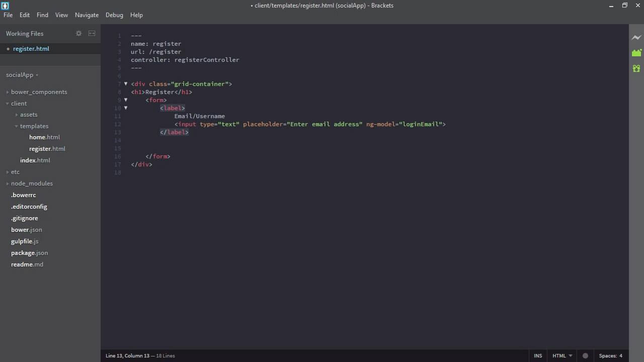Image resolution: width=644 pixels, height=362 pixels.
Task: Click the empty line 14 in editor
Action: [252, 140]
